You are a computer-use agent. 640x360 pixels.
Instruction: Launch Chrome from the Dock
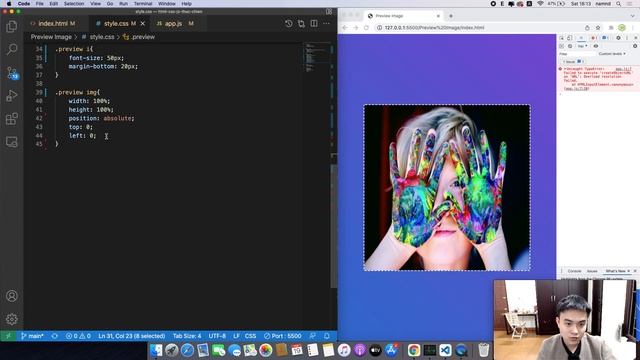tap(413, 350)
